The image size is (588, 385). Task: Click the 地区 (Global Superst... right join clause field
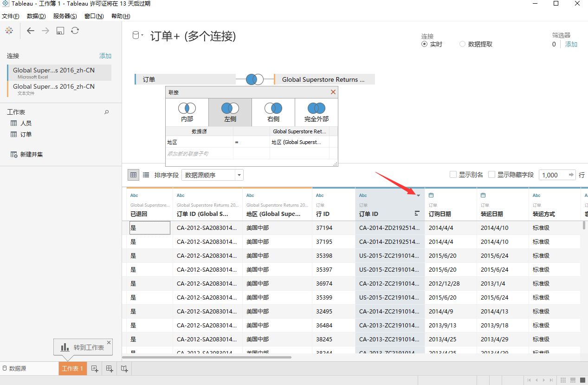tap(299, 142)
